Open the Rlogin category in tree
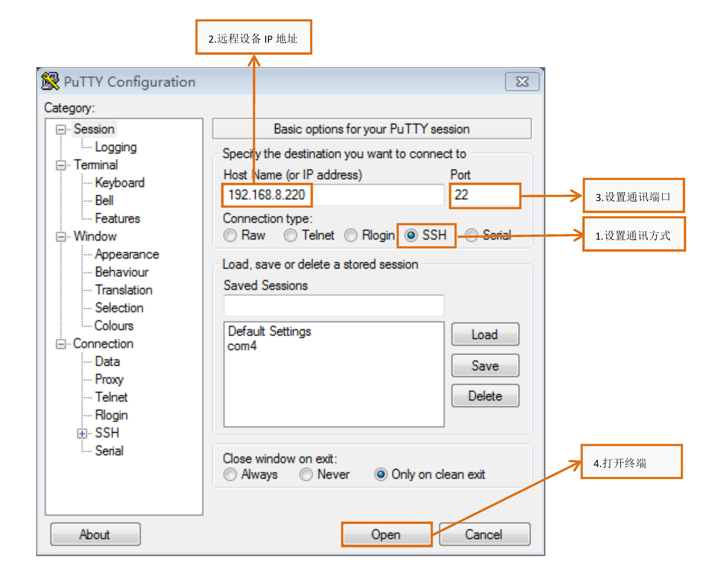Viewport: 728px width, 584px height. (111, 415)
